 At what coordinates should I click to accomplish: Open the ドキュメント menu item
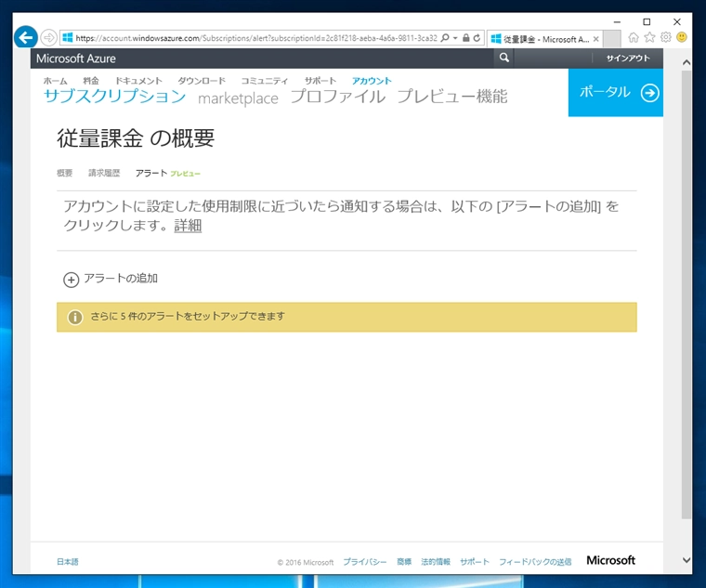point(138,81)
